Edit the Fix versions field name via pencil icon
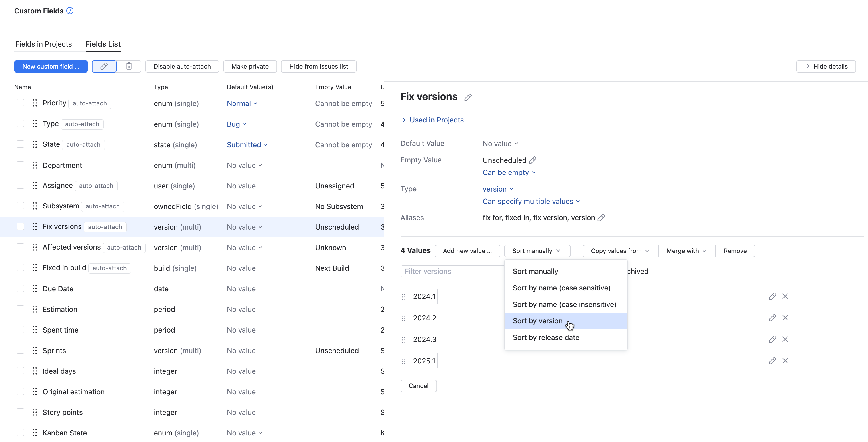This screenshot has height=442, width=868. tap(468, 97)
